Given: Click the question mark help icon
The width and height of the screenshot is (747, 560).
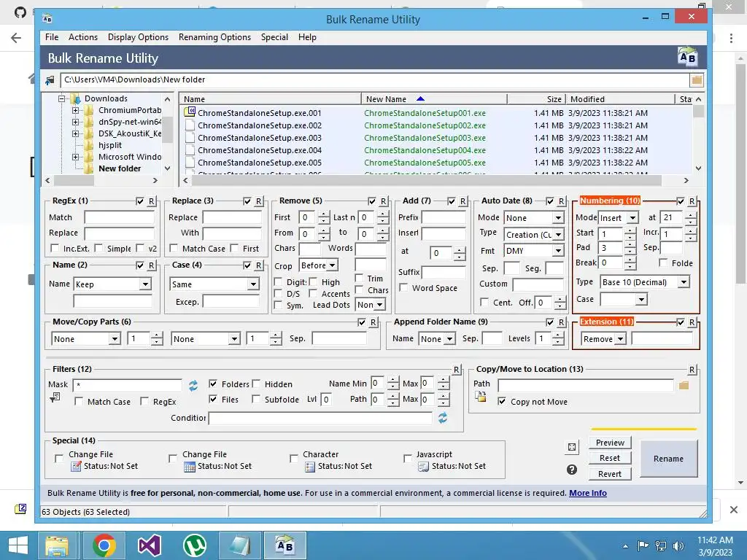Looking at the screenshot, I should click(x=572, y=470).
